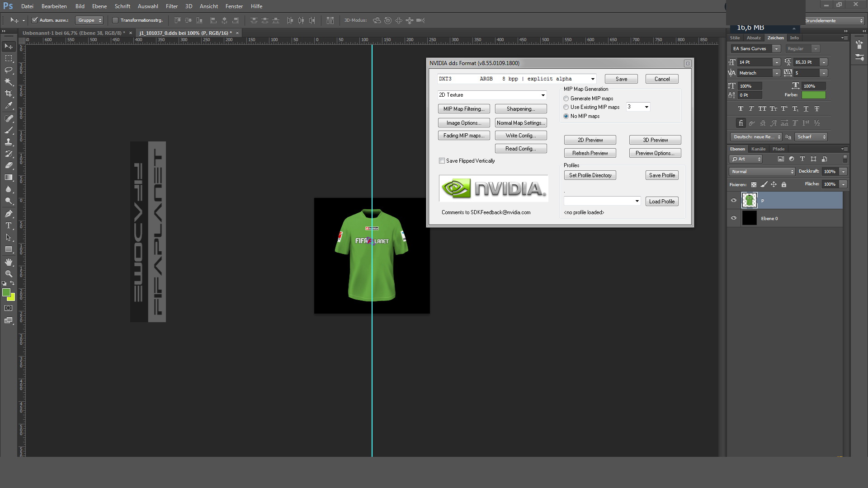
Task: Select the Blur tool
Action: (x=9, y=189)
